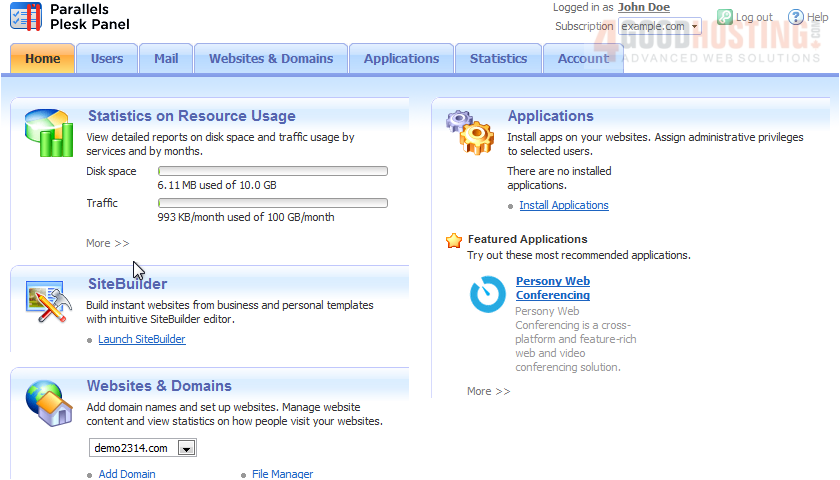Expand the demo2314.com domain selector
This screenshot has height=480, width=840.
coord(185,449)
